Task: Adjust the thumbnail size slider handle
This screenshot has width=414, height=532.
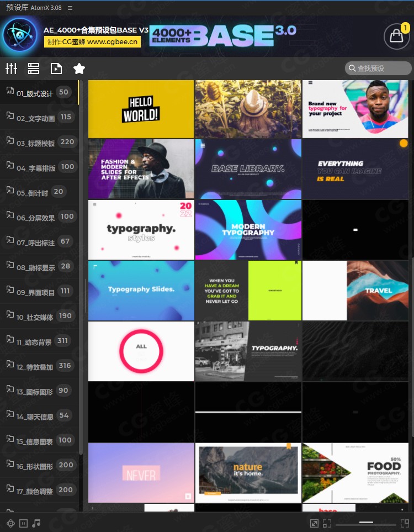Action: coord(366,523)
